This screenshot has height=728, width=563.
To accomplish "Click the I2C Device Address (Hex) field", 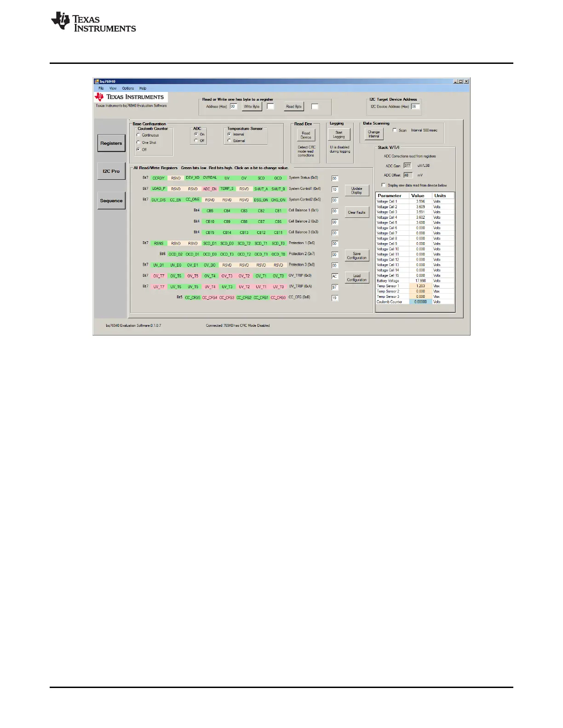I will coord(415,107).
